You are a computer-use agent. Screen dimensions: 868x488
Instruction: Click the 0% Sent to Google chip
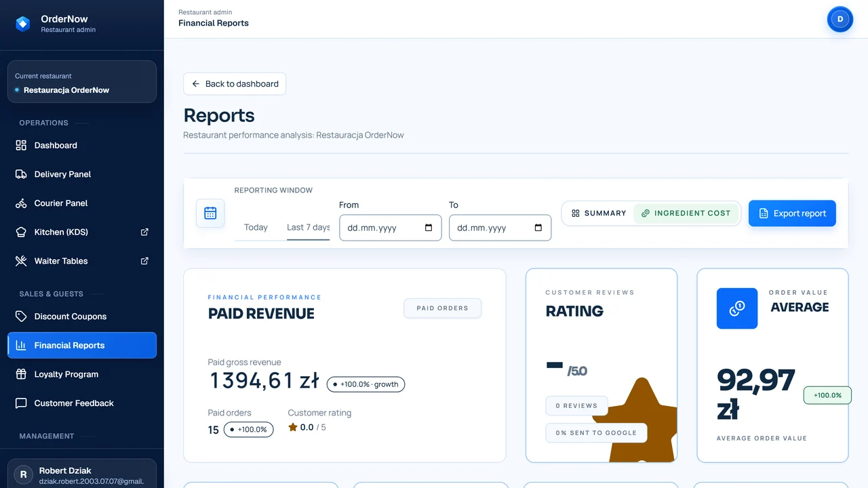[596, 433]
